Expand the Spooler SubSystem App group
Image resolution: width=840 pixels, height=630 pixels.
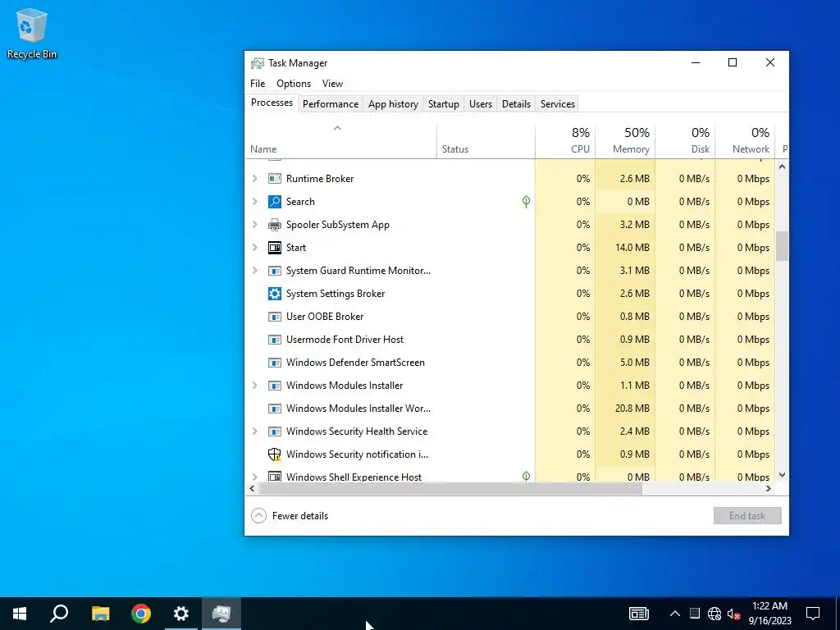point(255,225)
